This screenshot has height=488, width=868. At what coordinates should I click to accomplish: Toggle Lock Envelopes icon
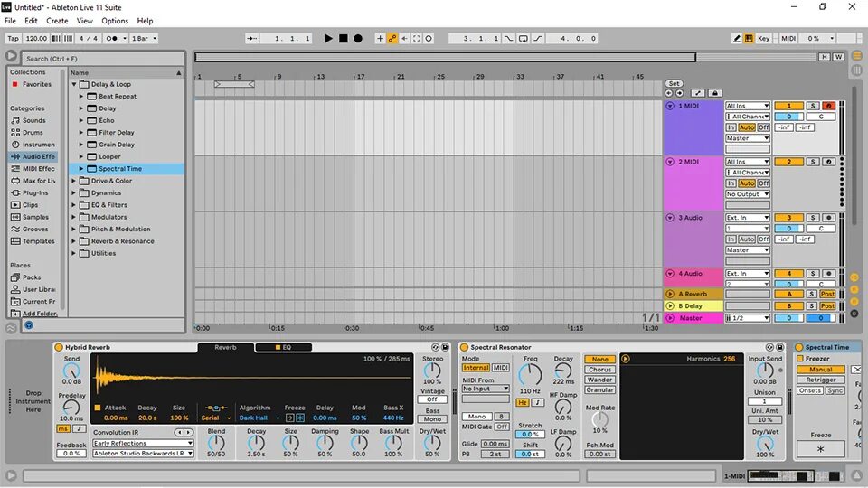tap(714, 93)
